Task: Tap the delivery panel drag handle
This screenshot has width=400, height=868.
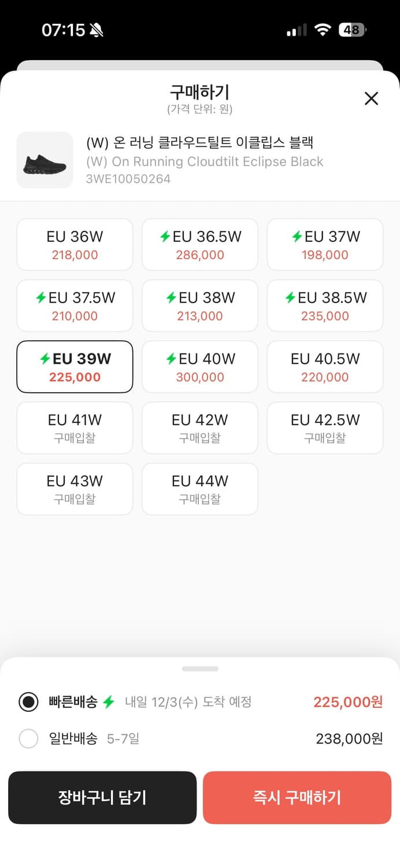Action: 200,669
